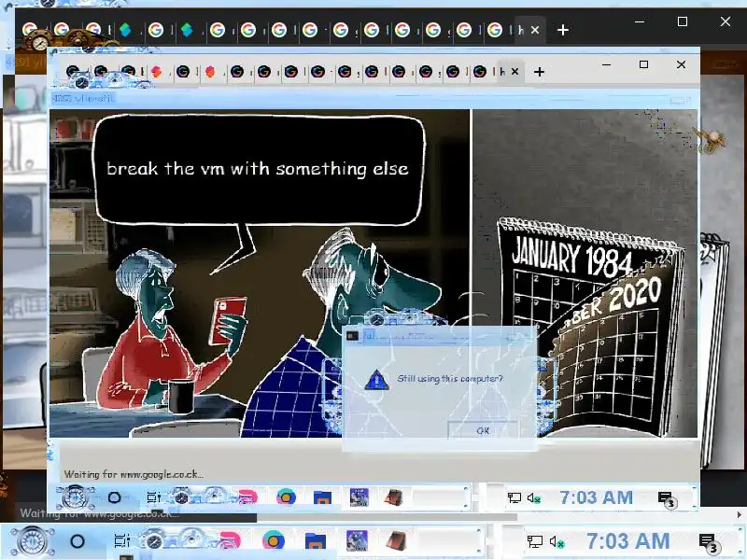This screenshot has height=560, width=747.
Task: Open the Cortana circle on the outer taskbar
Action: [78, 541]
